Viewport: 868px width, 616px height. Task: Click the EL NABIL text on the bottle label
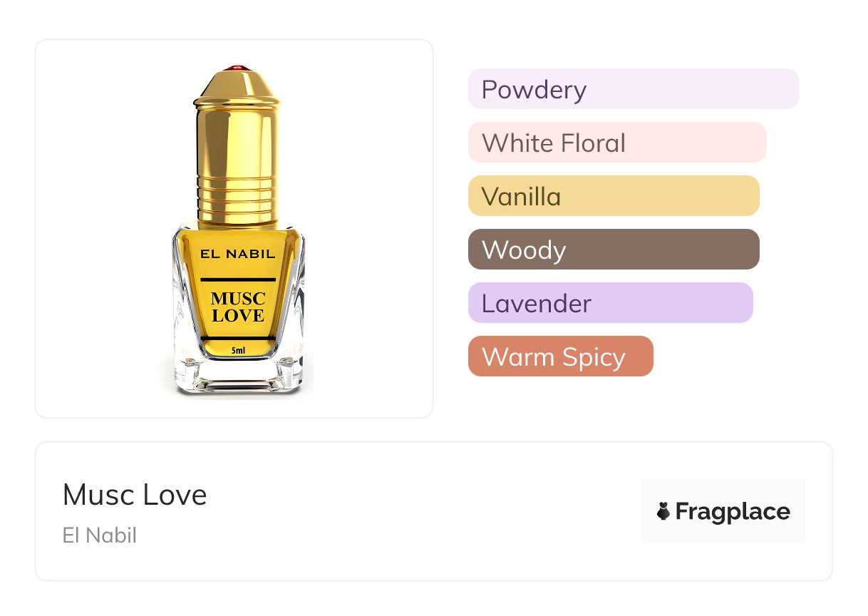[x=237, y=253]
